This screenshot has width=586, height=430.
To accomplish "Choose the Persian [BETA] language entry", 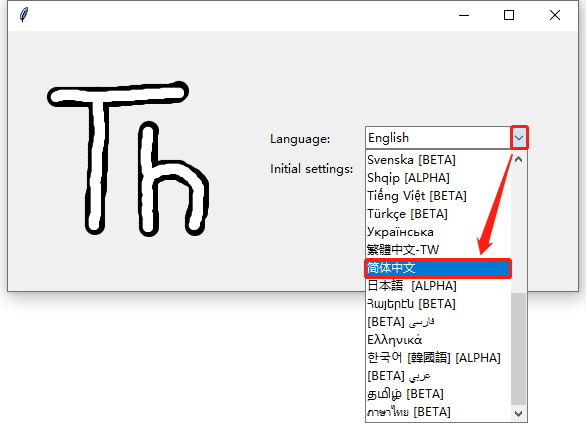I will pyautogui.click(x=438, y=322).
